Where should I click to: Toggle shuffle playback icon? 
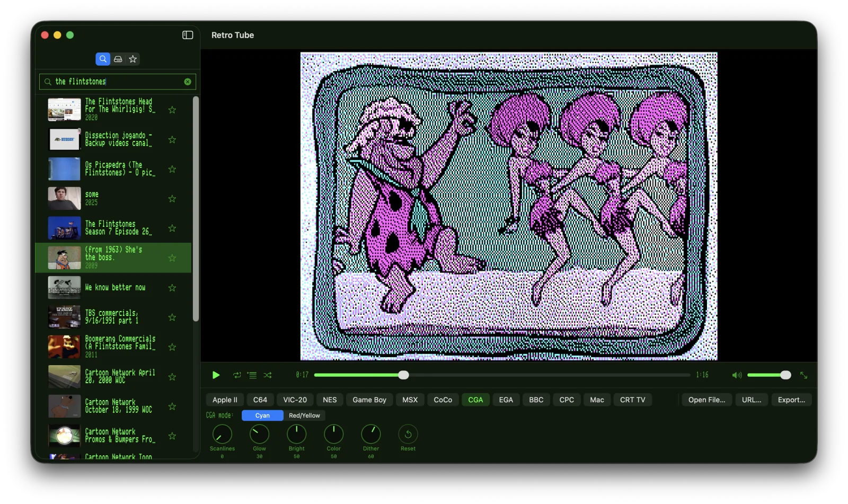(268, 375)
